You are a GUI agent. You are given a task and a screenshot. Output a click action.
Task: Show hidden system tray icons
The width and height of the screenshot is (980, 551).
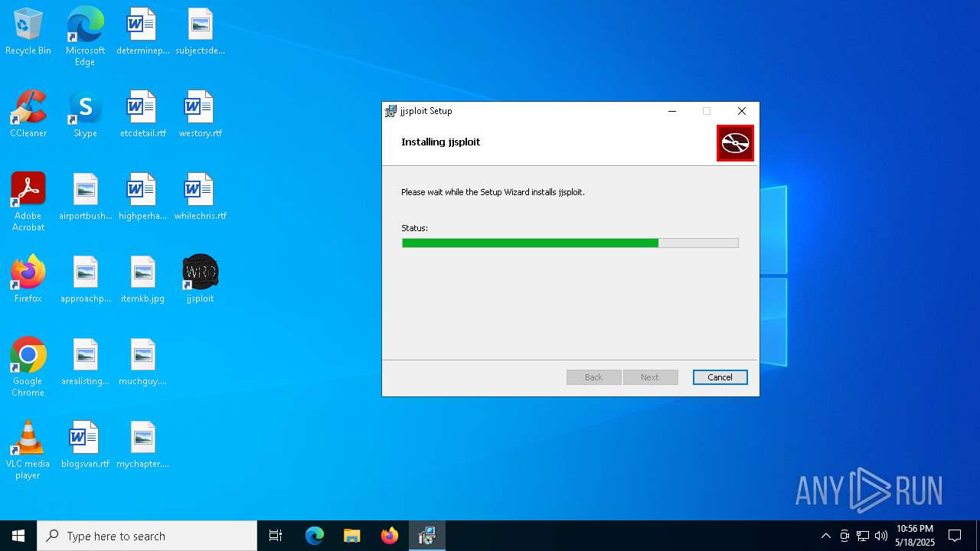click(x=825, y=536)
